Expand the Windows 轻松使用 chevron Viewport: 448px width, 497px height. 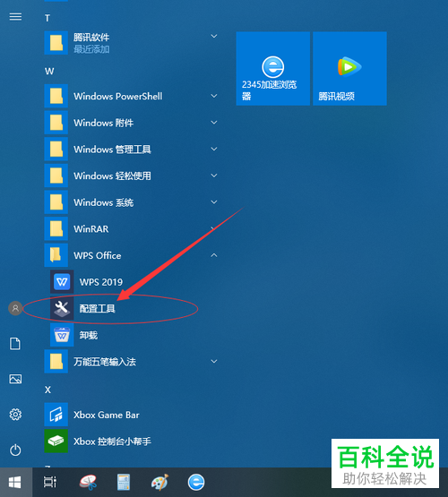pos(214,176)
